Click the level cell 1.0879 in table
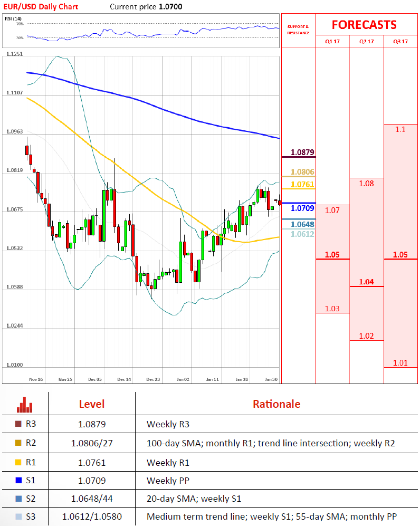The width and height of the screenshot is (420, 526). pyautogui.click(x=92, y=424)
